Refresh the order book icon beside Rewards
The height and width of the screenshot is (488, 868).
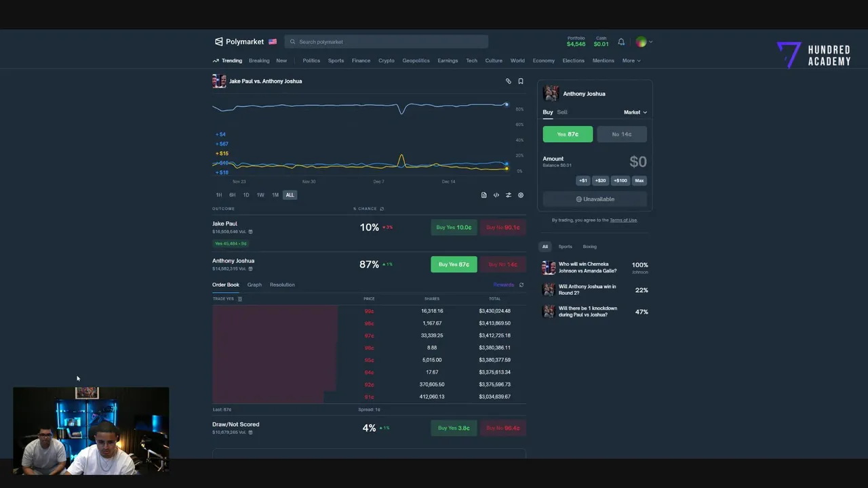(x=521, y=285)
